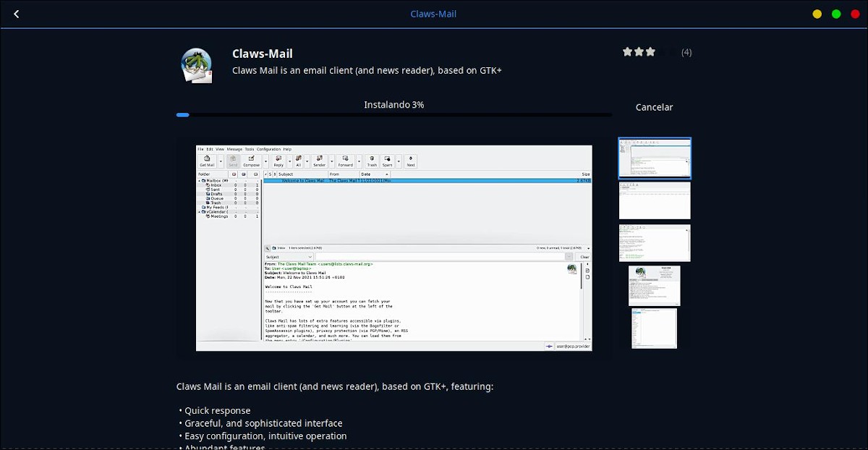This screenshot has height=450, width=868.
Task: Click the Forward icon in preview toolbar
Action: coord(345,160)
